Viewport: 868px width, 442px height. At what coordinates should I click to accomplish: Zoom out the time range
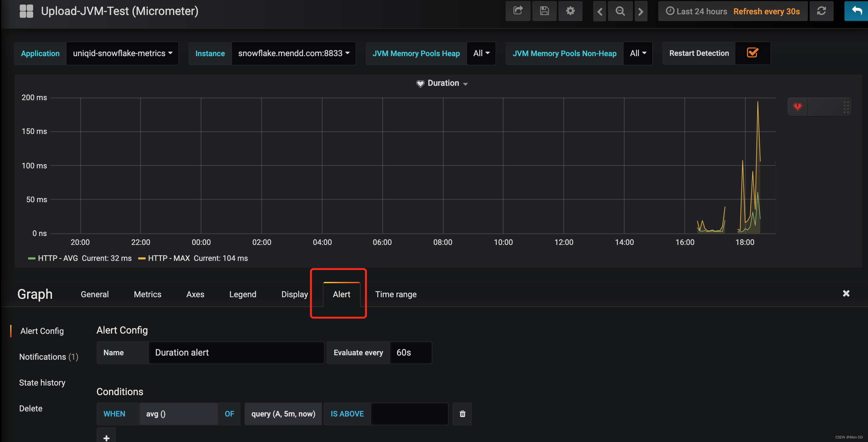pos(620,11)
